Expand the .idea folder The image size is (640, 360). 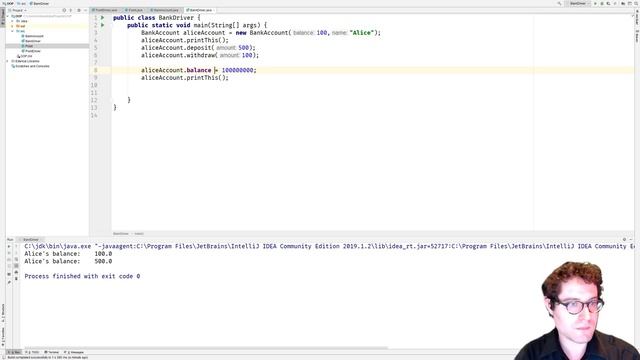(x=13, y=21)
